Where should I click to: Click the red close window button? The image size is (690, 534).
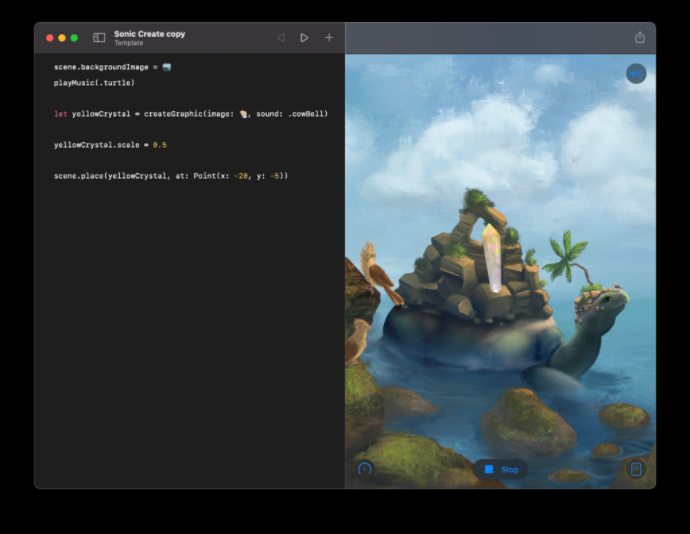click(x=50, y=38)
